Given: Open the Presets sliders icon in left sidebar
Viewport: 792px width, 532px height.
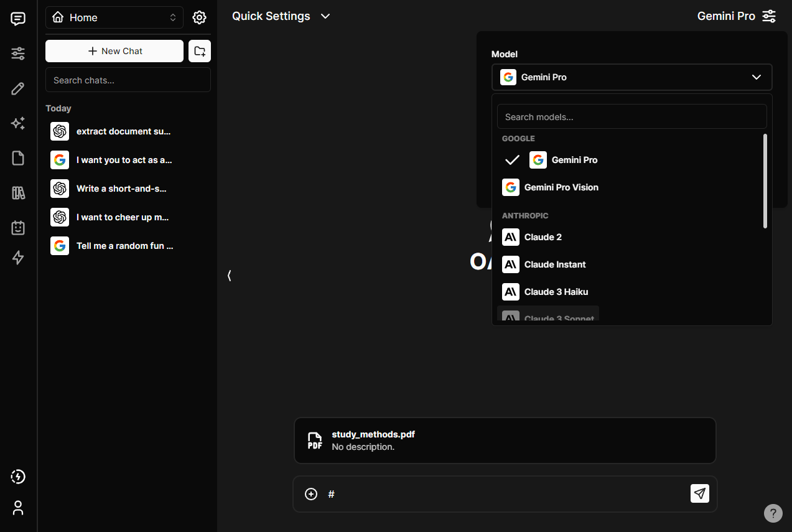Looking at the screenshot, I should [x=18, y=54].
